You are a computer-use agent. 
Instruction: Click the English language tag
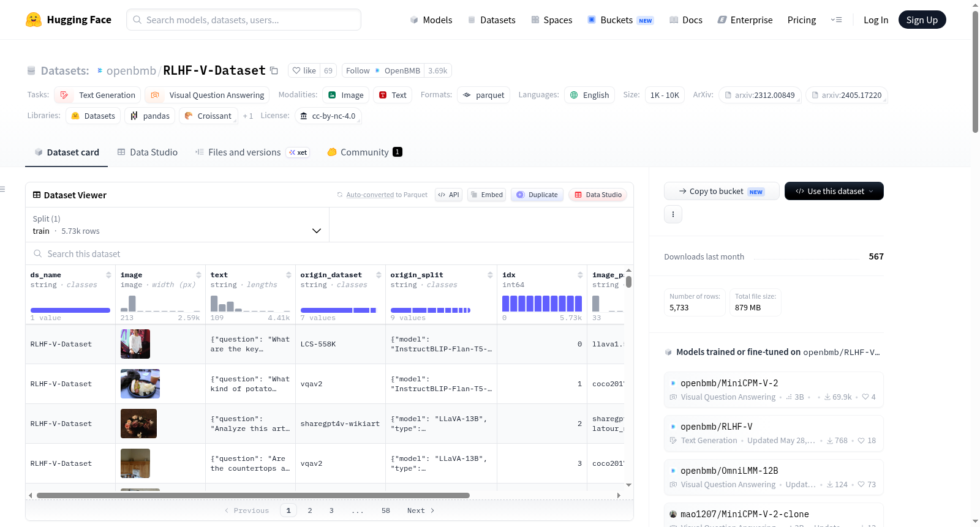point(589,95)
